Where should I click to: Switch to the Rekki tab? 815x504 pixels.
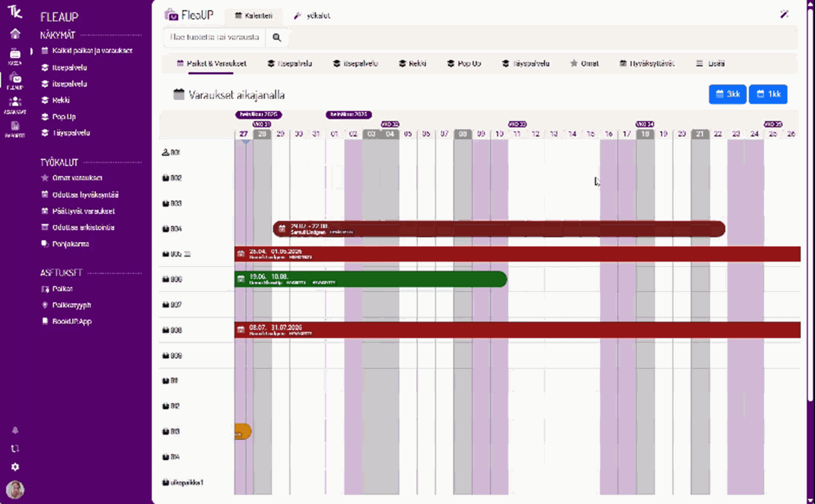[x=412, y=63]
